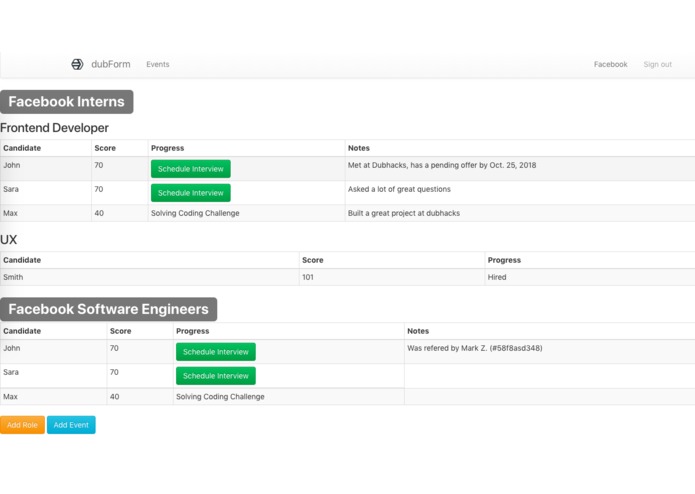695x494 pixels.
Task: Click the Progress header in UX table
Action: pyautogui.click(x=504, y=260)
